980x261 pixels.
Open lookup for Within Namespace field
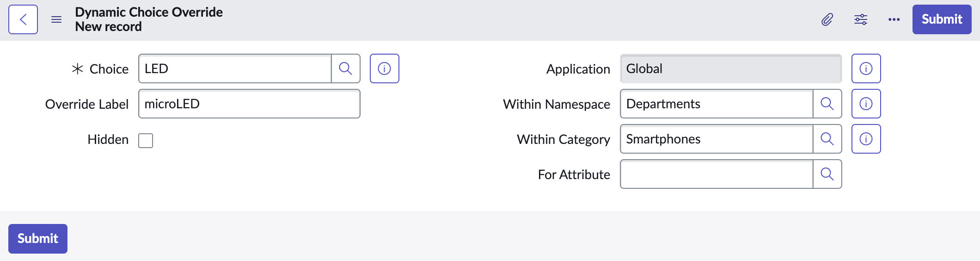tap(827, 104)
